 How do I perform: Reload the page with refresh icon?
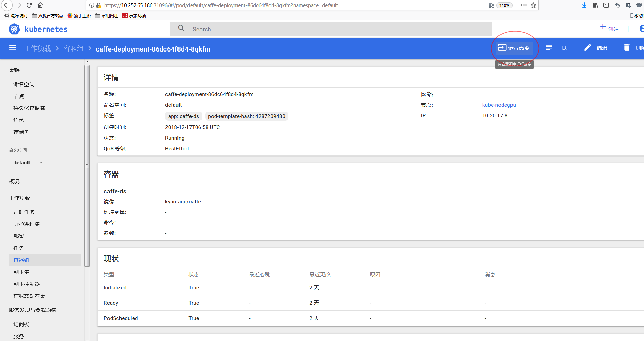30,5
